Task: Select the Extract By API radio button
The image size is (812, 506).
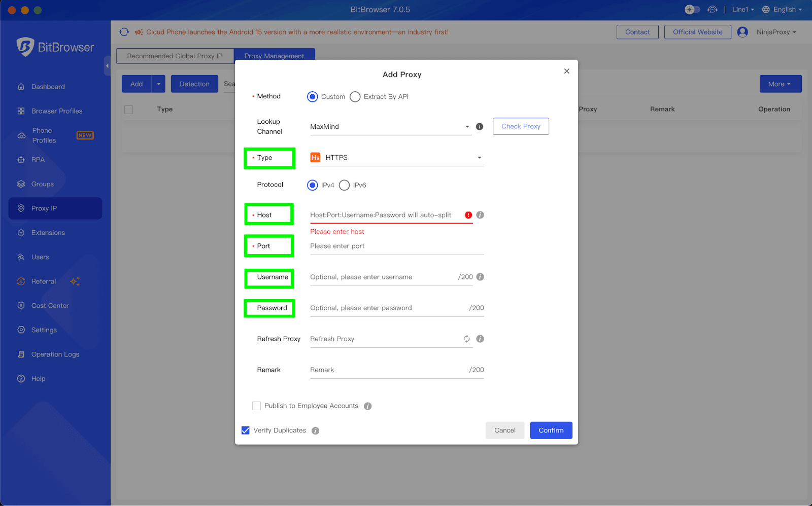Action: [355, 97]
